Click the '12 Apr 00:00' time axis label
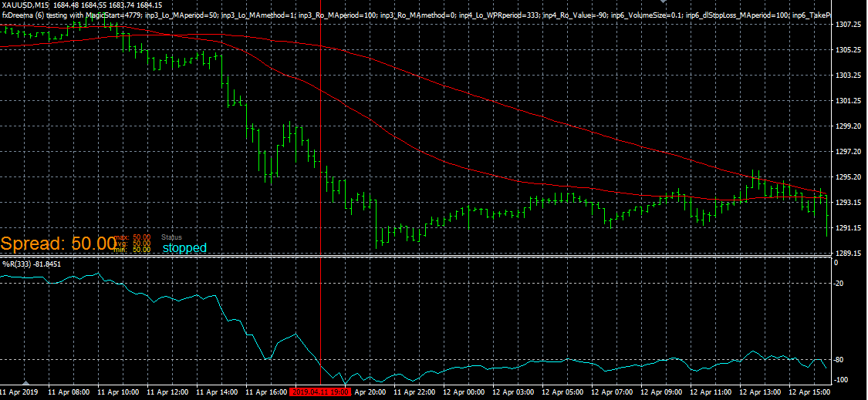This screenshot has width=868, height=400. point(464,392)
